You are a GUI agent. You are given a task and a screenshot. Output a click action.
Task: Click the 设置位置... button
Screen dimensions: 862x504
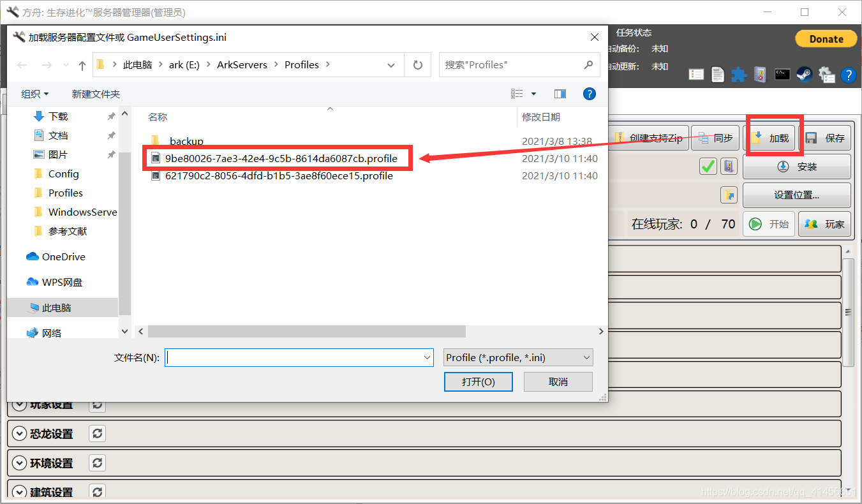[x=797, y=195]
